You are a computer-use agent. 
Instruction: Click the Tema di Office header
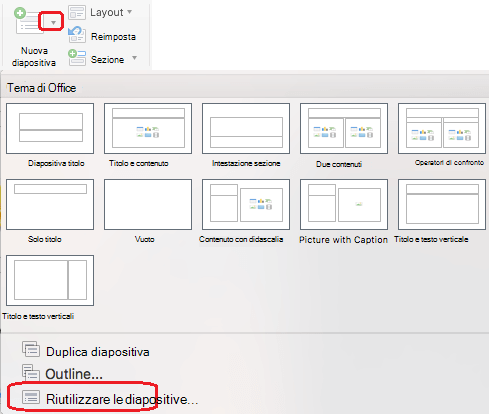click(x=42, y=88)
